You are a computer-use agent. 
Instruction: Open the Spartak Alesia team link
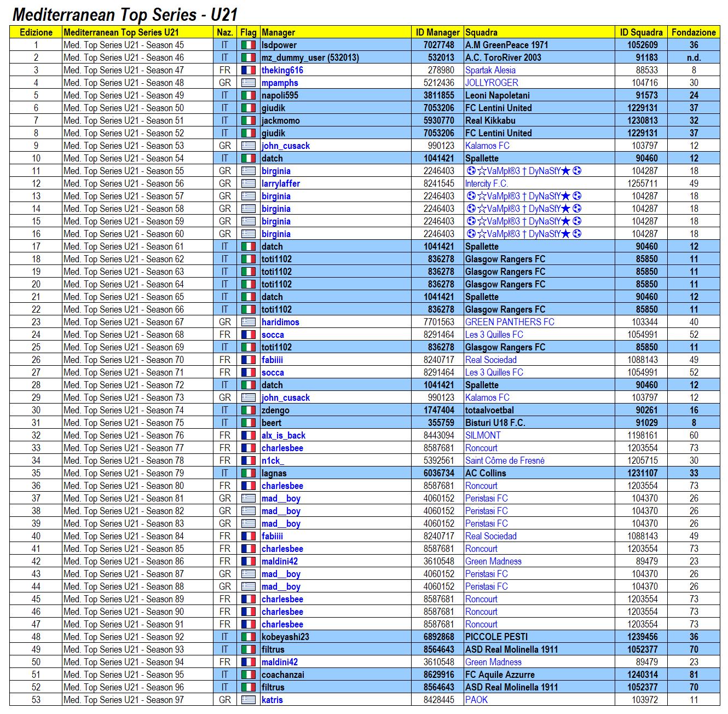coord(490,70)
